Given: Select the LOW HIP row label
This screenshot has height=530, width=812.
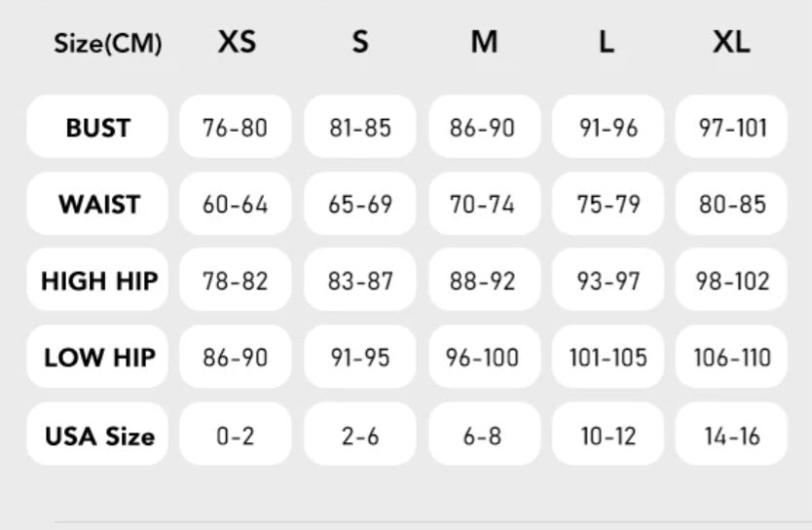Looking at the screenshot, I should (x=98, y=358).
